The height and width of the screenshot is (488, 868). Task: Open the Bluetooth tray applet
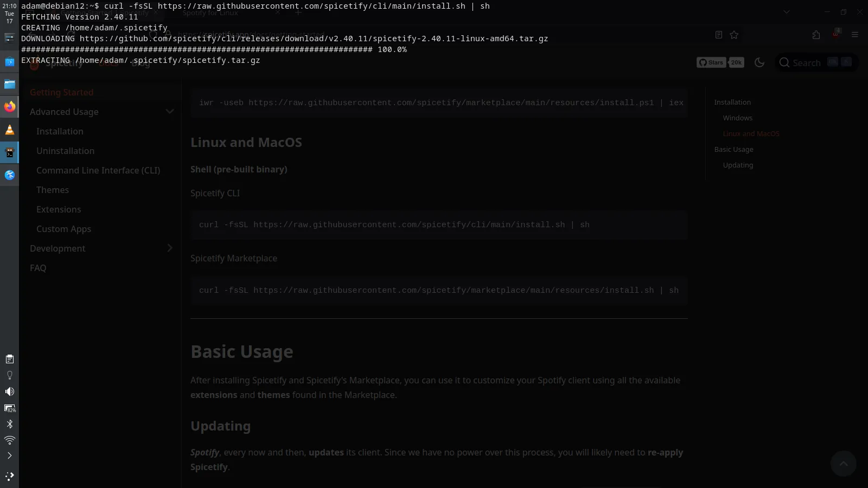9,424
